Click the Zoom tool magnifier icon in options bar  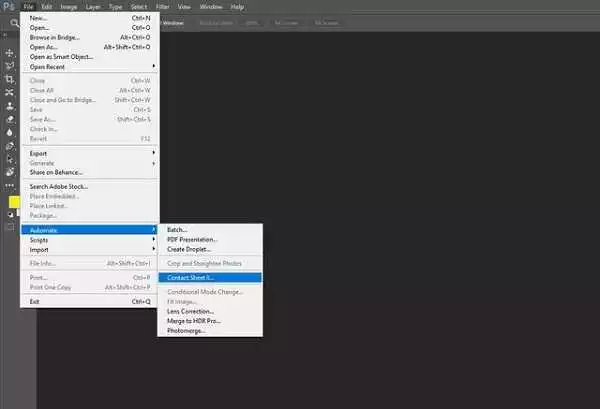coord(14,23)
